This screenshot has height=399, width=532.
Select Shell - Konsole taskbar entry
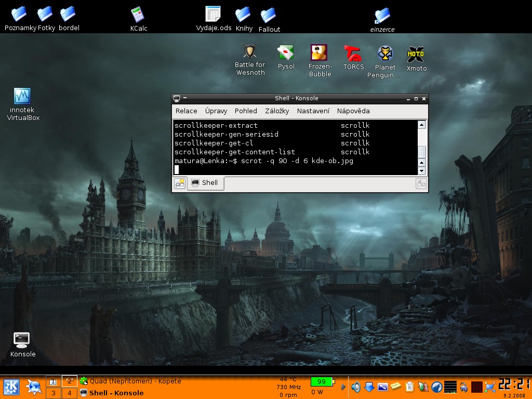[x=112, y=393]
